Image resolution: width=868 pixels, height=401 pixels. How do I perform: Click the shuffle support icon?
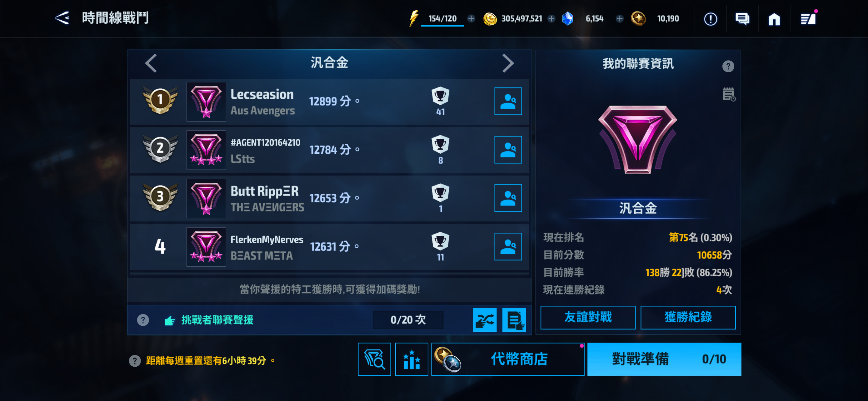(485, 319)
